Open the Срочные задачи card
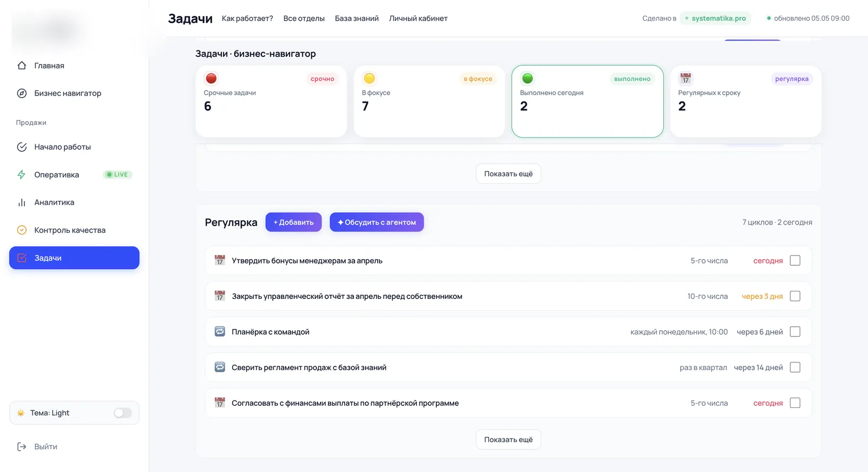 point(271,101)
